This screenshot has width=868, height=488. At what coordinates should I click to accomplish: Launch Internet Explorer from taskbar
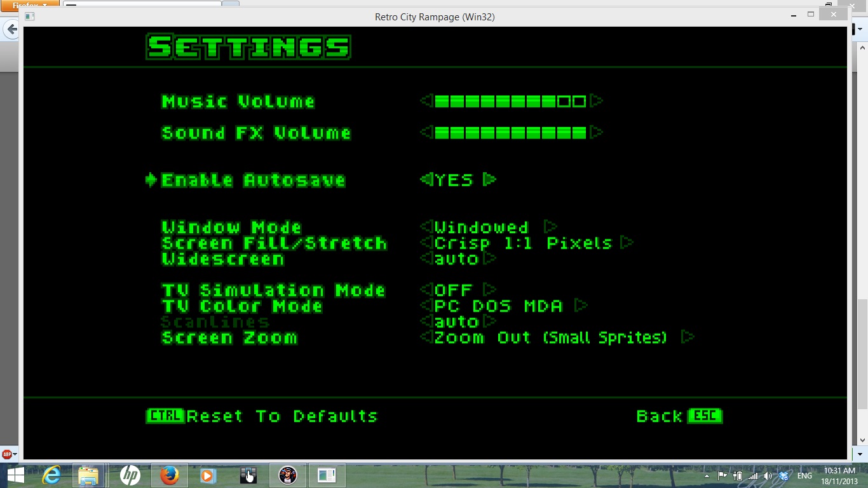pyautogui.click(x=51, y=475)
